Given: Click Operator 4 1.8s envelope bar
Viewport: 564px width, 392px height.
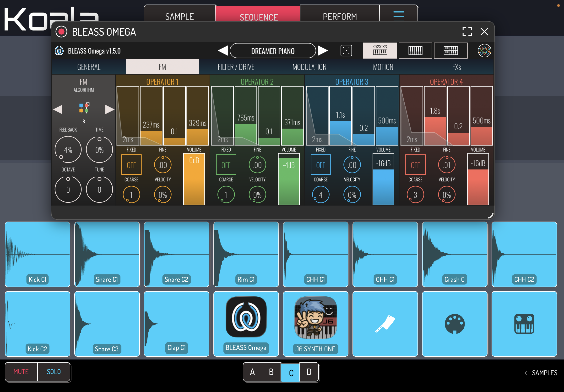Looking at the screenshot, I should 435,116.
